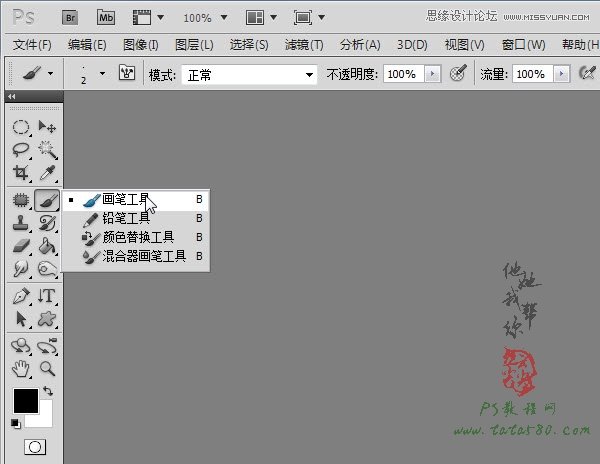Launch Adobe Bridge with Br button
The width and height of the screenshot is (600, 464).
click(70, 17)
